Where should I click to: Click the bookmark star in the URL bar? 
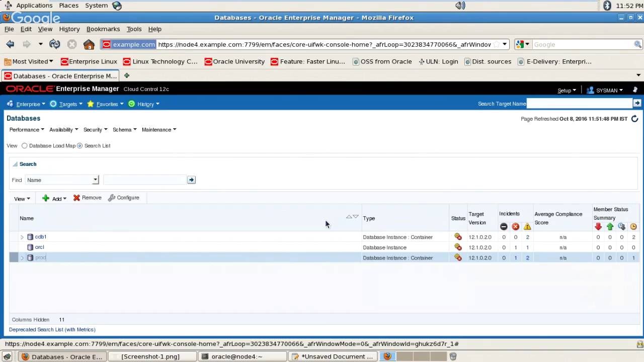point(497,44)
